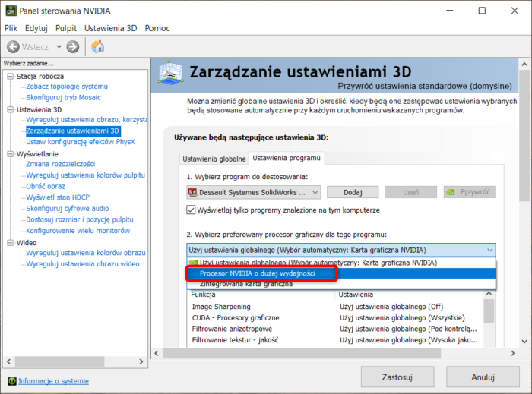Click the SolidWorks icon in program dropdown
Viewport: 532px width, 394px height.
pyautogui.click(x=193, y=192)
